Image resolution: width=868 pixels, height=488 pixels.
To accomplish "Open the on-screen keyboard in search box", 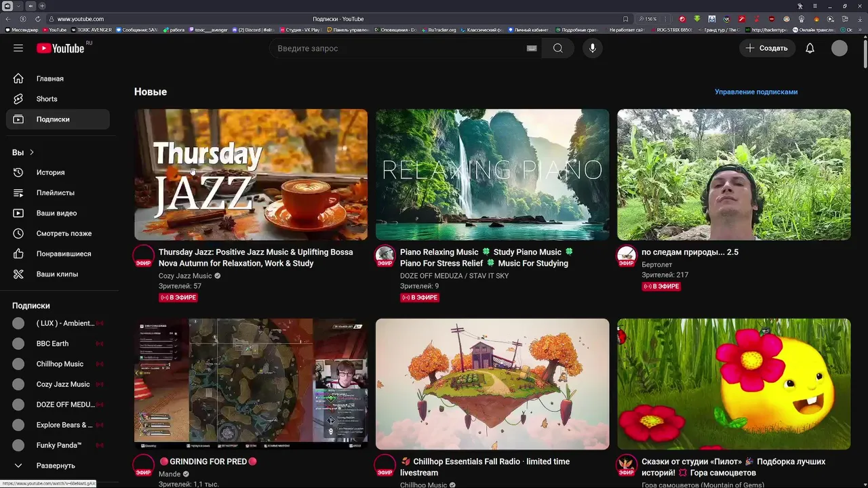I will [532, 48].
